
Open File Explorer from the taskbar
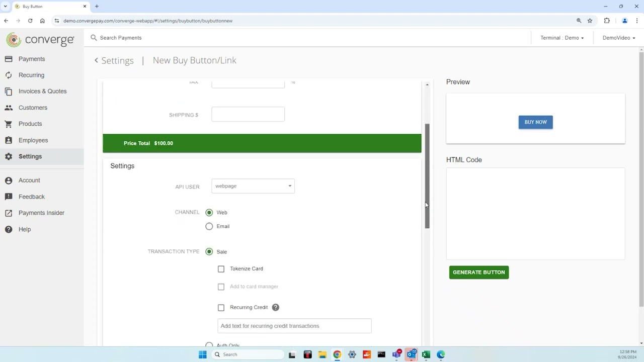pyautogui.click(x=322, y=354)
